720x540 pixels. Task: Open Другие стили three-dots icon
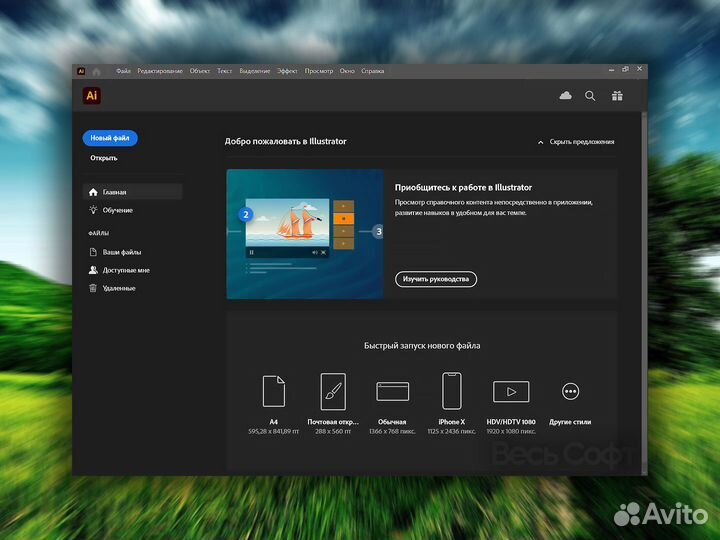point(570,391)
